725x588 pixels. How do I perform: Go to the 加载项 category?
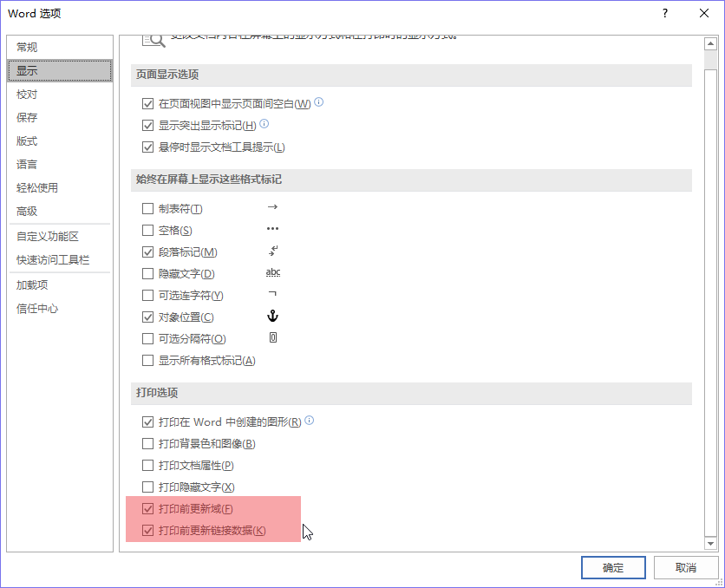click(60, 284)
